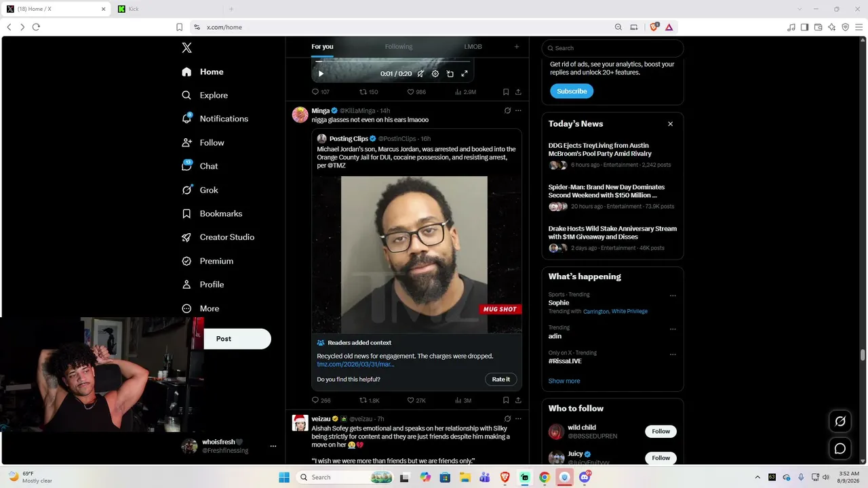Open Notifications in the left sidebar
This screenshot has width=868, height=488.
[215, 119]
